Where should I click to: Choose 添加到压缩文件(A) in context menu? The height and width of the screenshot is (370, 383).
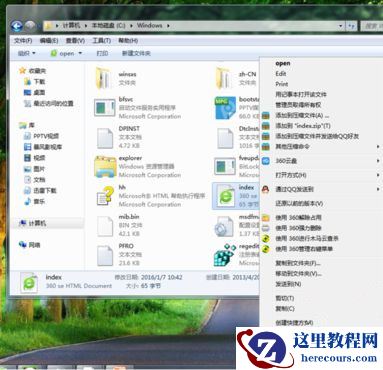pos(302,115)
